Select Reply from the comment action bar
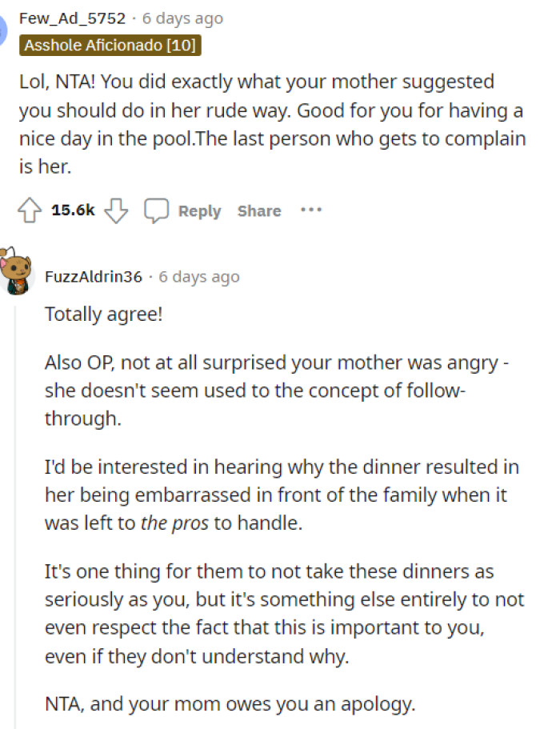The width and height of the screenshot is (560, 729). 198,210
